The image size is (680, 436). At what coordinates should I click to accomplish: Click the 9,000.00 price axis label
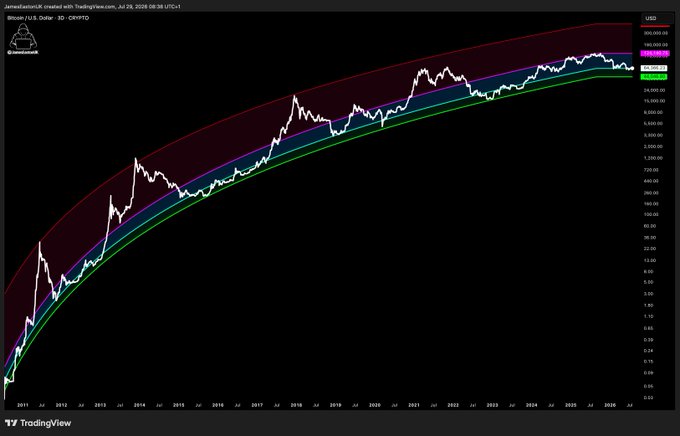click(654, 112)
